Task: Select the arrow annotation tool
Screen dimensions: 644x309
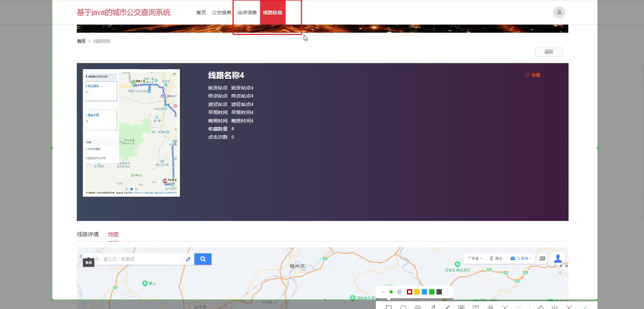Action: (x=432, y=307)
